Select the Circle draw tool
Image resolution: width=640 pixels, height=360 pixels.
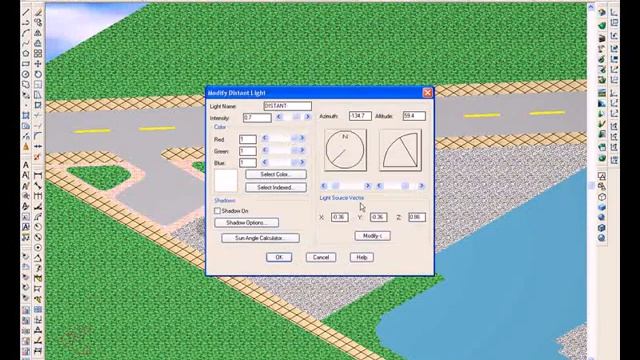26,74
